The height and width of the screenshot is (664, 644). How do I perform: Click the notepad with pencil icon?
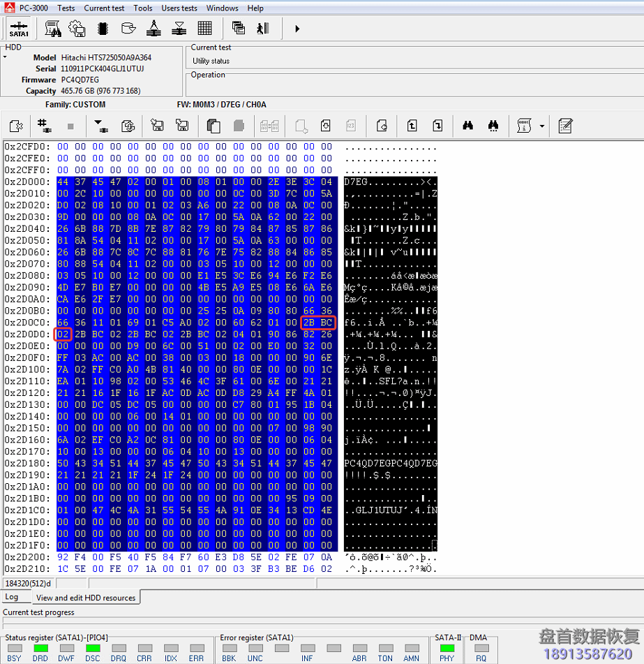[565, 126]
